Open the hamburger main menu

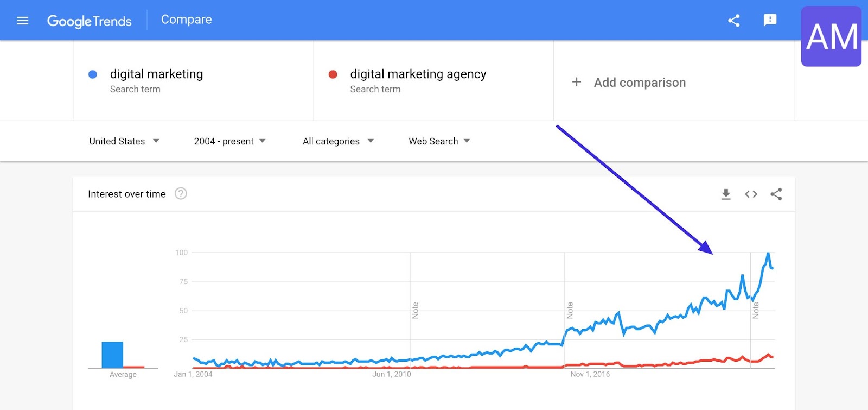pyautogui.click(x=22, y=21)
